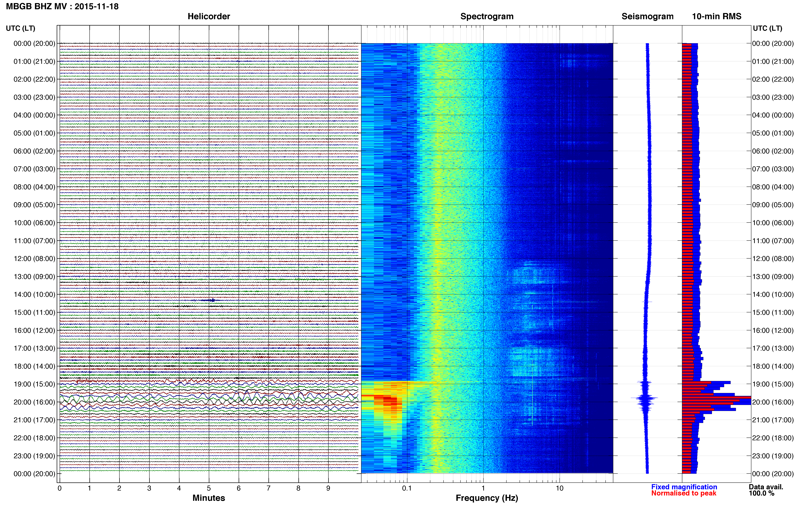Select minute tick label '7' on helicorder axis
The image size is (812, 508).
(269, 488)
